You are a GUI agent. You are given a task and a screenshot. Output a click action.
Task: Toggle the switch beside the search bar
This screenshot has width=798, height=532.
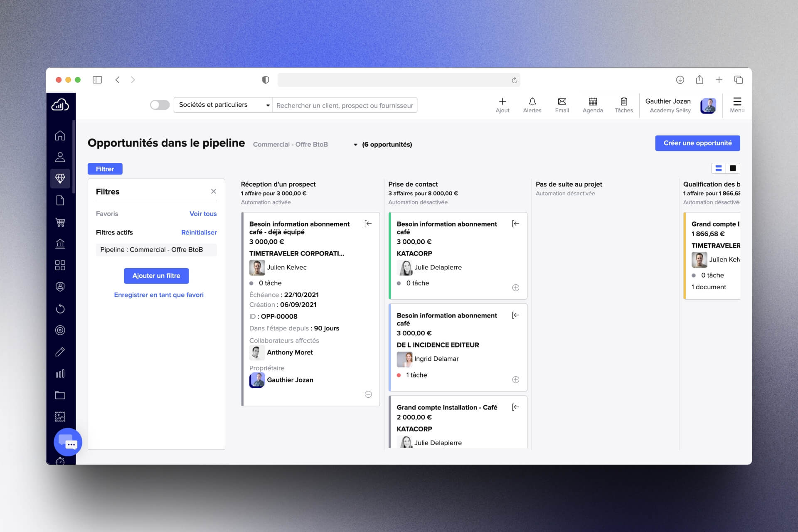tap(160, 105)
